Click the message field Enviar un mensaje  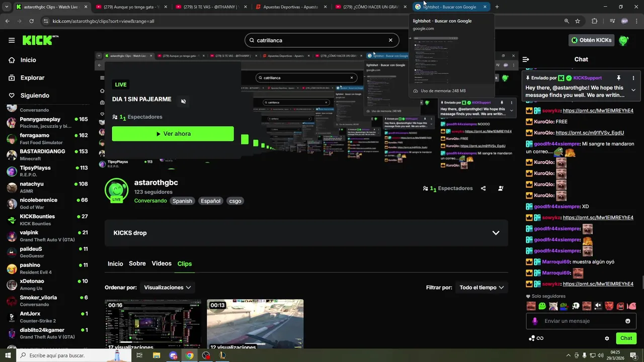(582, 321)
